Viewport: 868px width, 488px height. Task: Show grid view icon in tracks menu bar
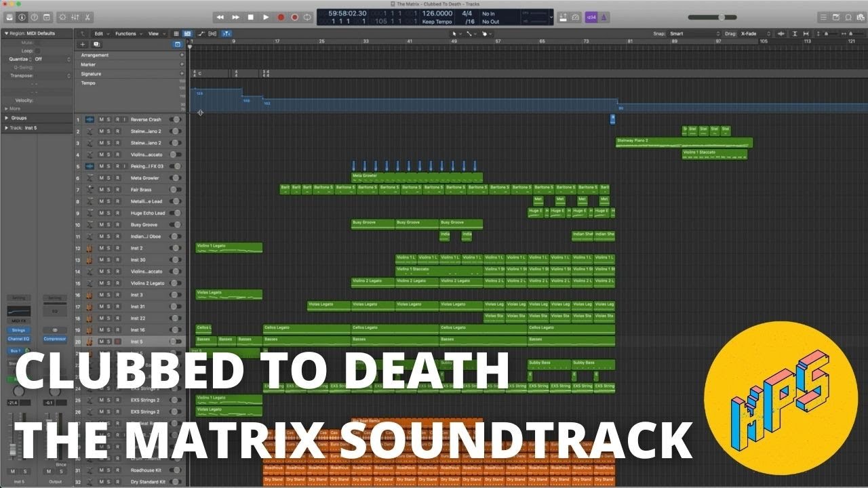176,33
